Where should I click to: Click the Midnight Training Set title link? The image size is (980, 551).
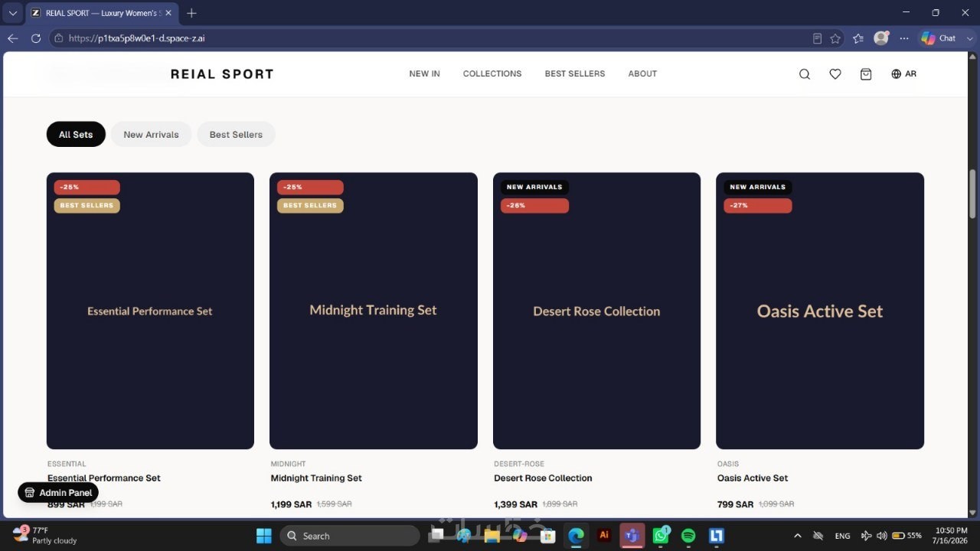click(x=316, y=478)
